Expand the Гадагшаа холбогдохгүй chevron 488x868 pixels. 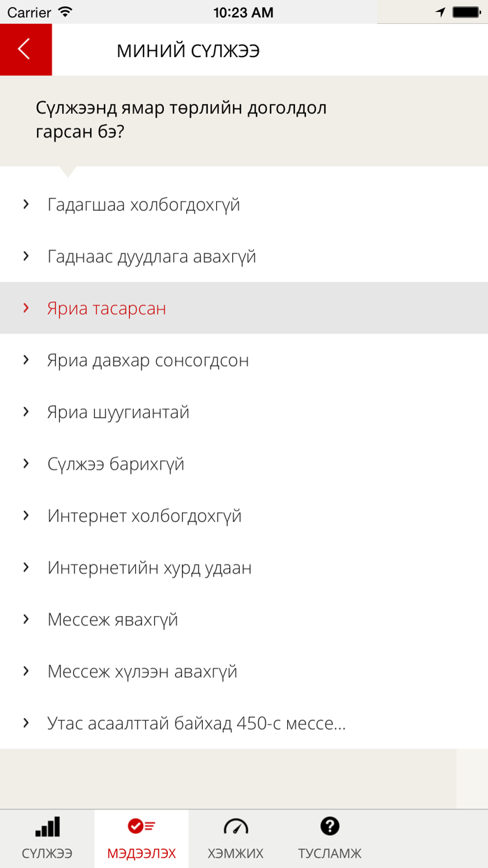click(26, 204)
